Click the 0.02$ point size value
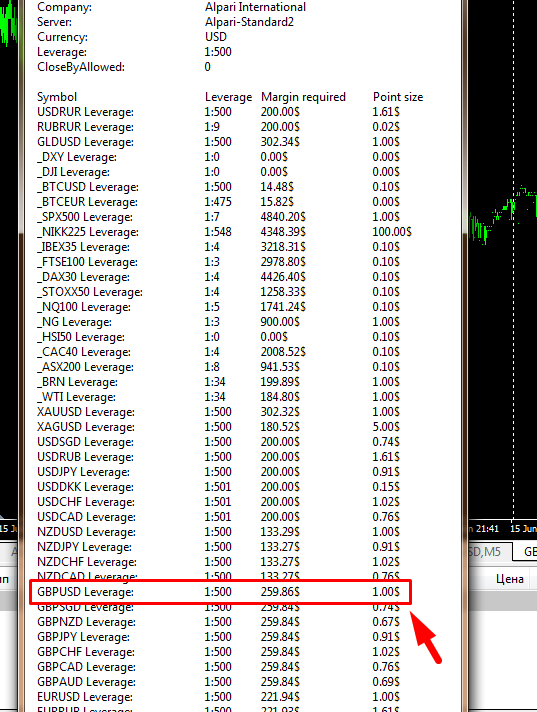 coord(386,127)
